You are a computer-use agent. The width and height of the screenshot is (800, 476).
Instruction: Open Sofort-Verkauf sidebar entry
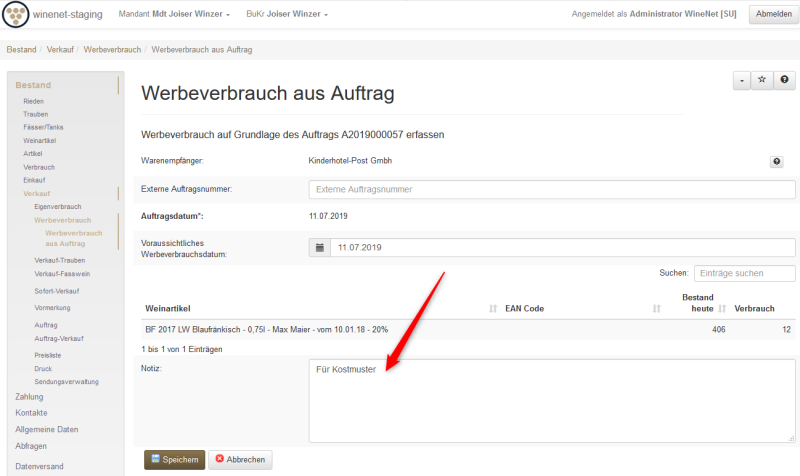click(57, 291)
